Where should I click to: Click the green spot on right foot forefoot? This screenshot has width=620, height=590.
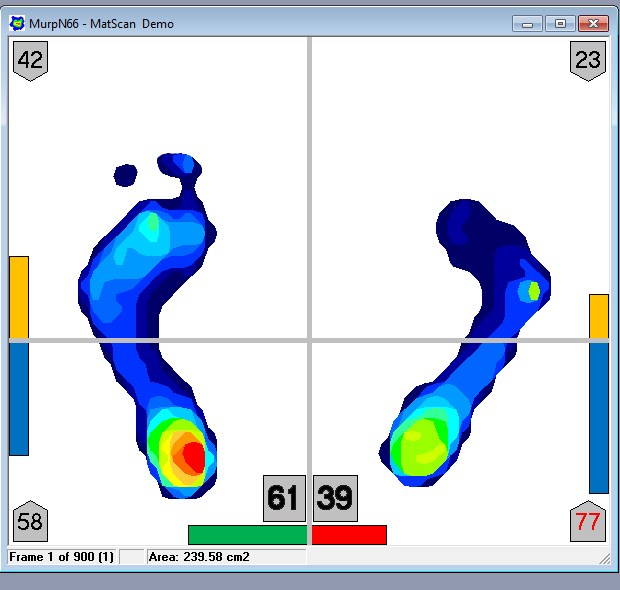[x=534, y=291]
